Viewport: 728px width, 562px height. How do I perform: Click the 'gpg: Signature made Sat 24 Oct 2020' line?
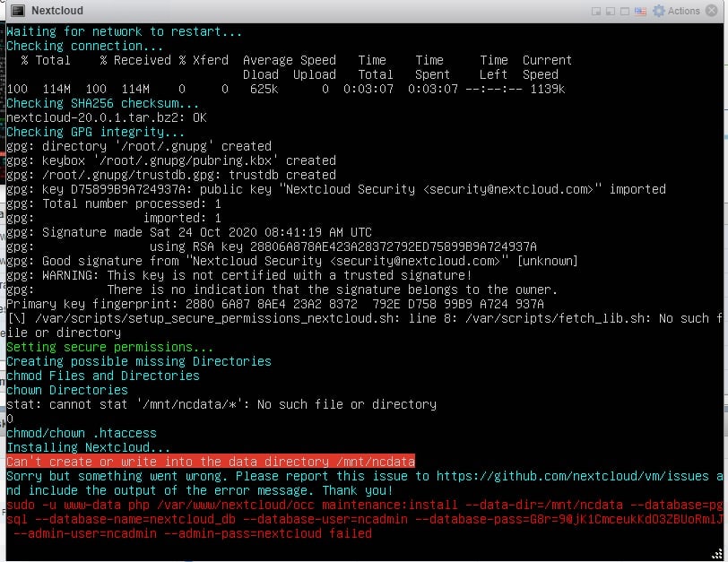point(189,232)
